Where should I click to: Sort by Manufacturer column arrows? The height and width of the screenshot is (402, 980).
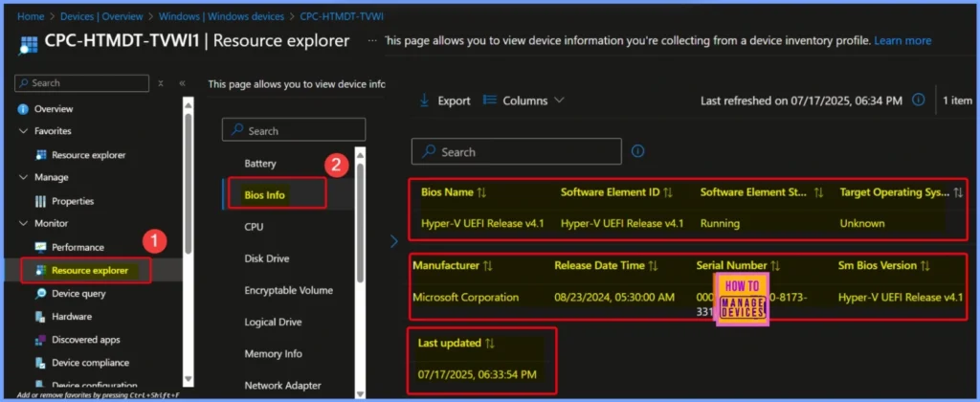coord(487,266)
